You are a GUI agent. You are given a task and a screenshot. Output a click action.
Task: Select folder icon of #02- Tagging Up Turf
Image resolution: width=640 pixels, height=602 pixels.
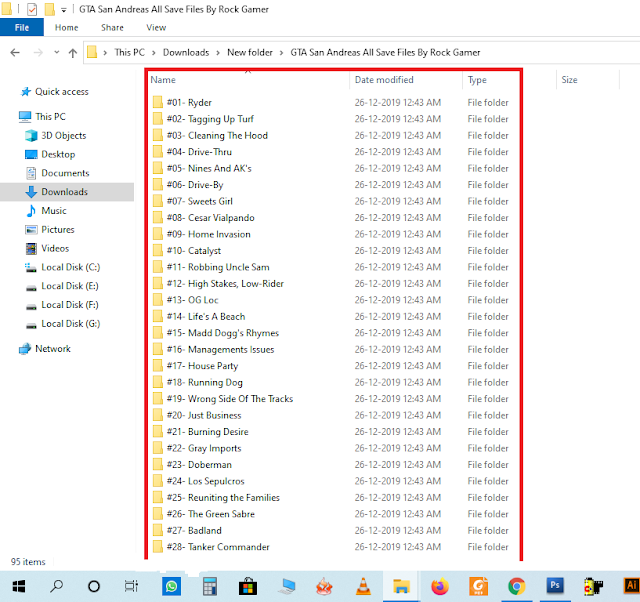pyautogui.click(x=158, y=119)
